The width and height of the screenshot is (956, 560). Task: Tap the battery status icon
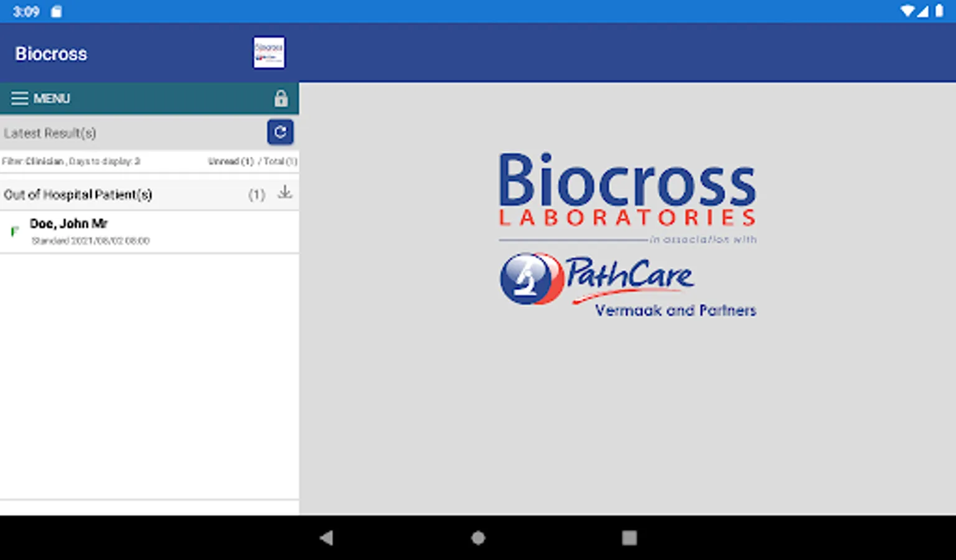click(x=939, y=11)
